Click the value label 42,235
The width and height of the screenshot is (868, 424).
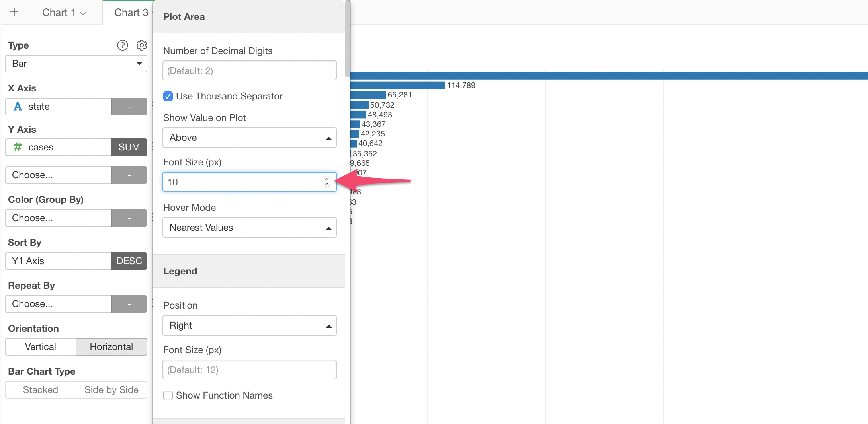(x=373, y=134)
